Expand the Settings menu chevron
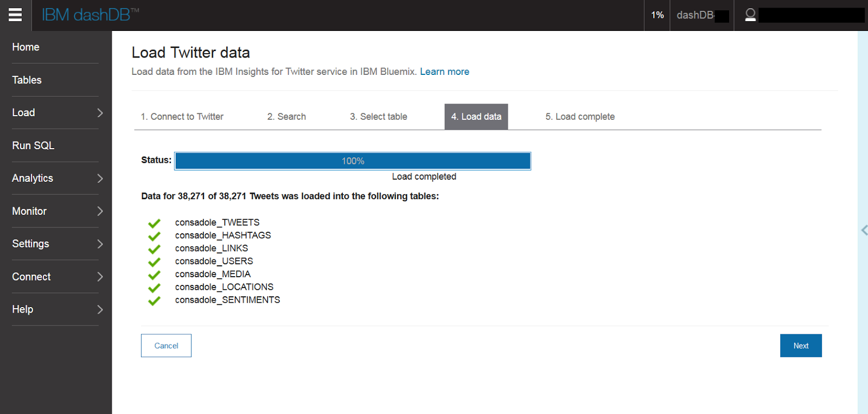The width and height of the screenshot is (868, 414). click(x=100, y=244)
